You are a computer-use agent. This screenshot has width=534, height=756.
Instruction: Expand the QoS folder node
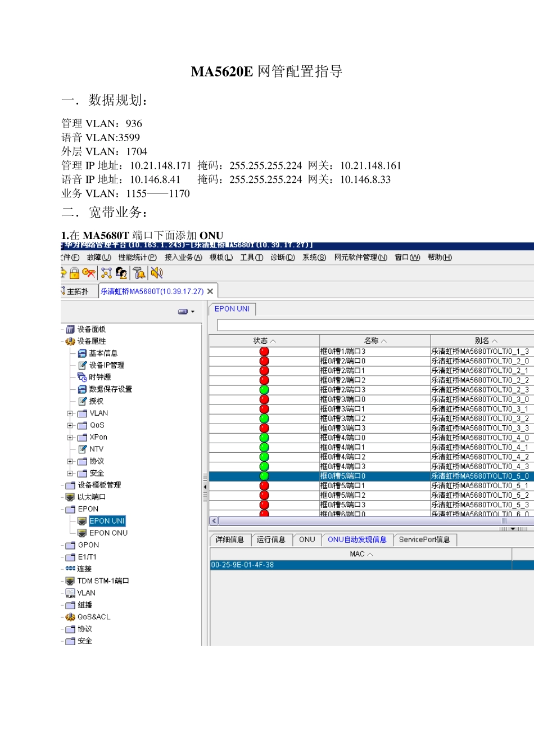click(70, 425)
